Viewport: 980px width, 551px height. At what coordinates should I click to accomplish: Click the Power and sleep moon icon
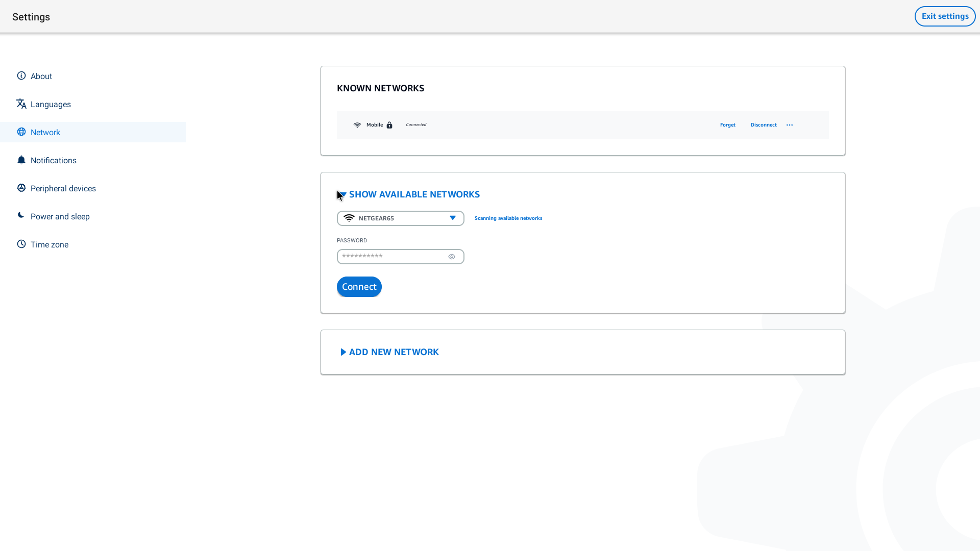click(x=21, y=215)
